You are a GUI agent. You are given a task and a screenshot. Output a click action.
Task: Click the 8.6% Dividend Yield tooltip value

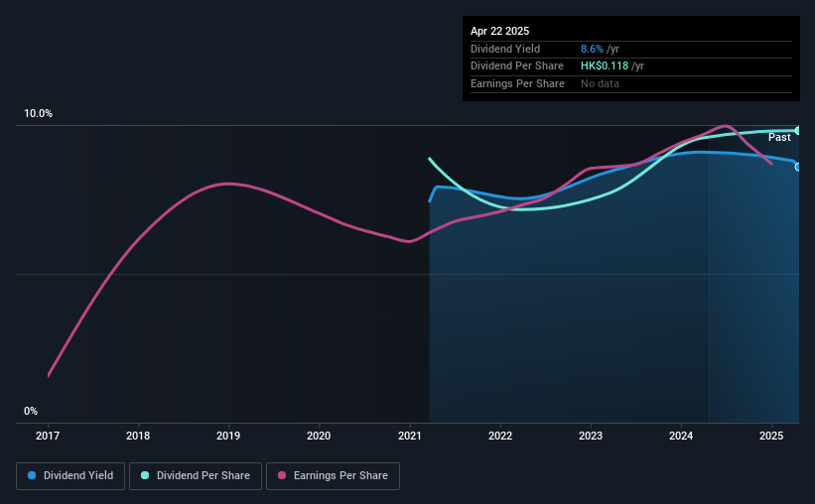[592, 49]
